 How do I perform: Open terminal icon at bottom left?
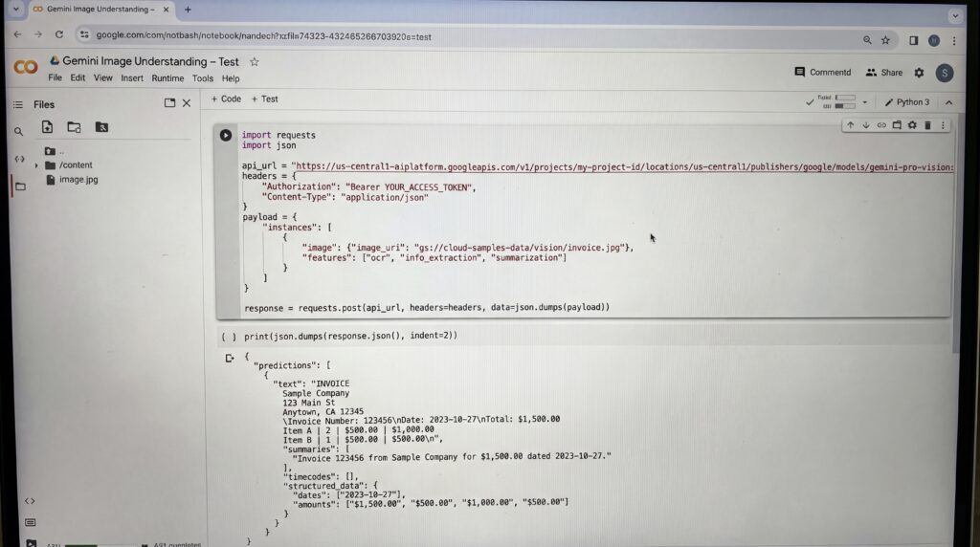coord(32,542)
